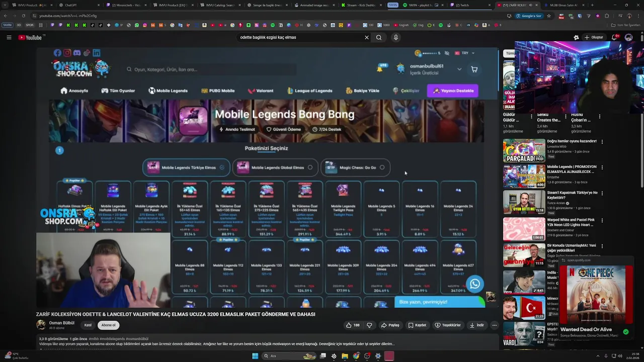Click the Windows taskbar search box
Image resolution: width=644 pixels, height=362 pixels.
point(289,356)
